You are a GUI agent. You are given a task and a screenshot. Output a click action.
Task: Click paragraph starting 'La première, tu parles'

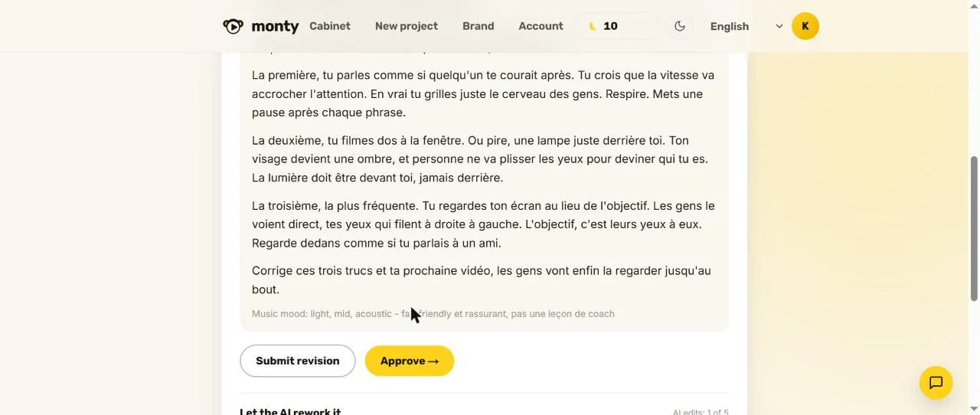click(483, 94)
